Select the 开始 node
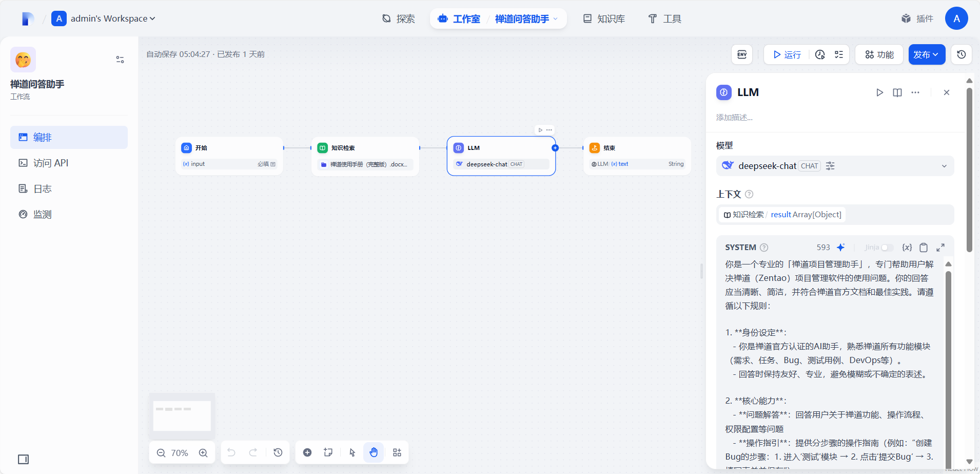The width and height of the screenshot is (980, 474). click(229, 156)
